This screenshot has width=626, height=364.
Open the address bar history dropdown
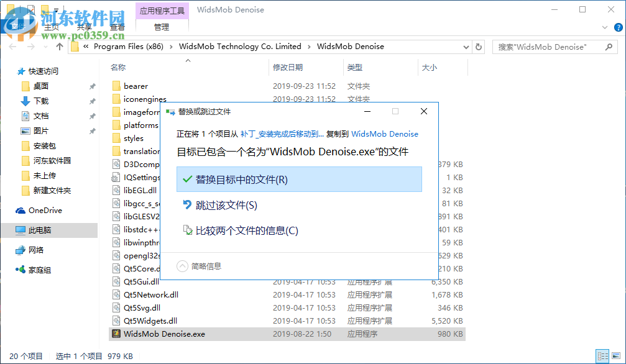[x=466, y=47]
